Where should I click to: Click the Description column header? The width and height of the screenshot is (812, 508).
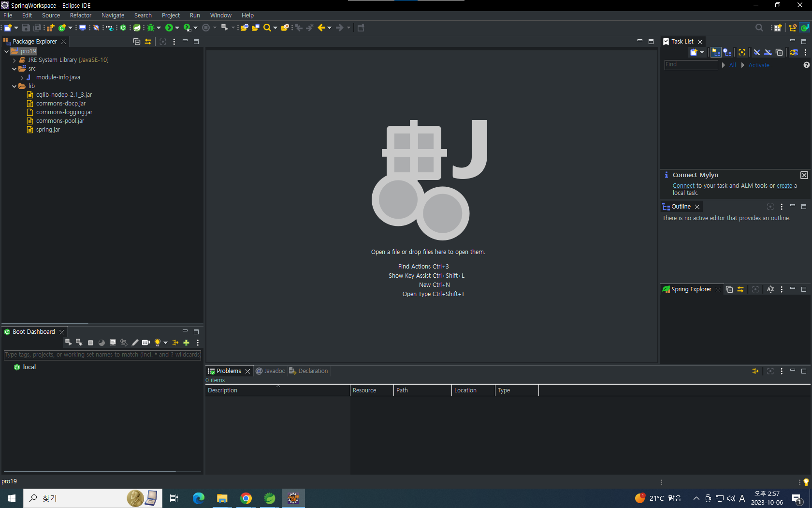[277, 390]
